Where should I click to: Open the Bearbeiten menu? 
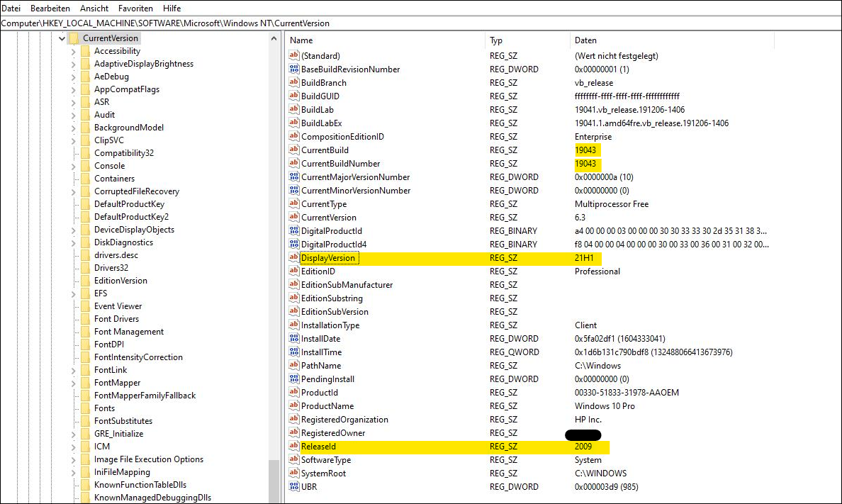click(50, 8)
